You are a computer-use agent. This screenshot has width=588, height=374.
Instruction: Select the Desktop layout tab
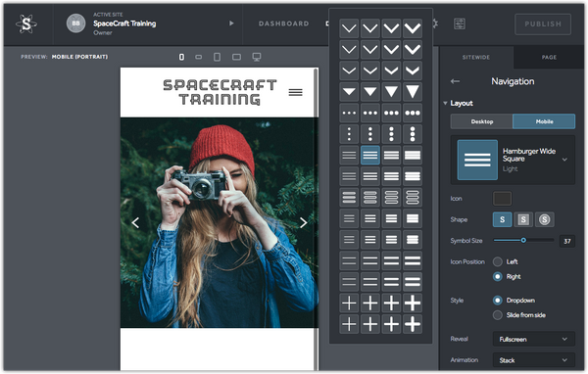coord(482,121)
